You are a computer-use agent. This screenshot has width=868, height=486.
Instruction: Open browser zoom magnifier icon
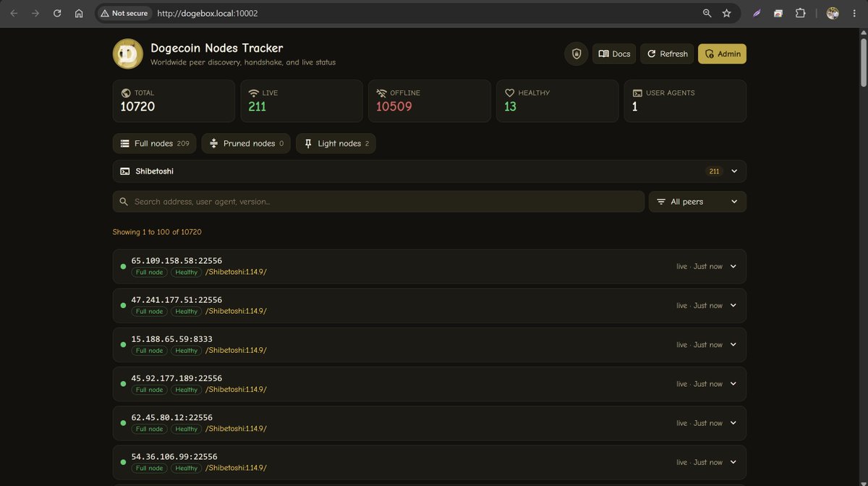707,13
